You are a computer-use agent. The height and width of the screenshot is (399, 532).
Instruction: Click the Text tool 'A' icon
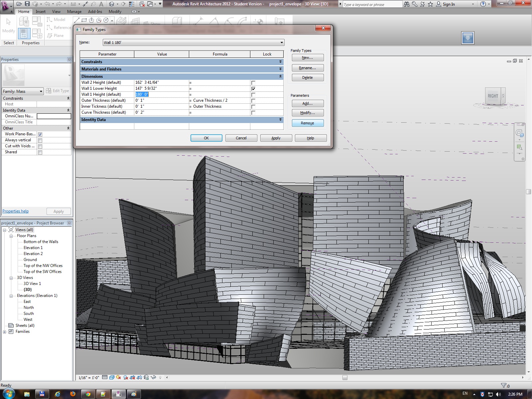tap(101, 4)
